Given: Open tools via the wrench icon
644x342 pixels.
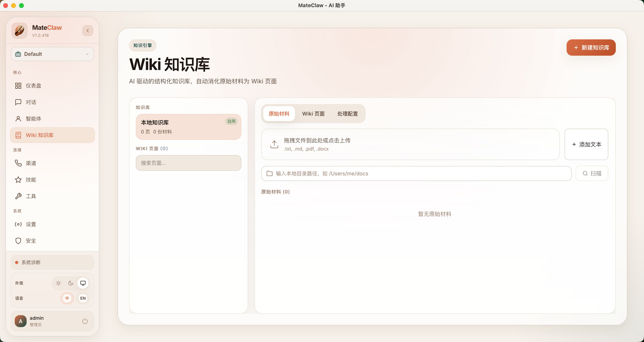Looking at the screenshot, I should coord(18,196).
